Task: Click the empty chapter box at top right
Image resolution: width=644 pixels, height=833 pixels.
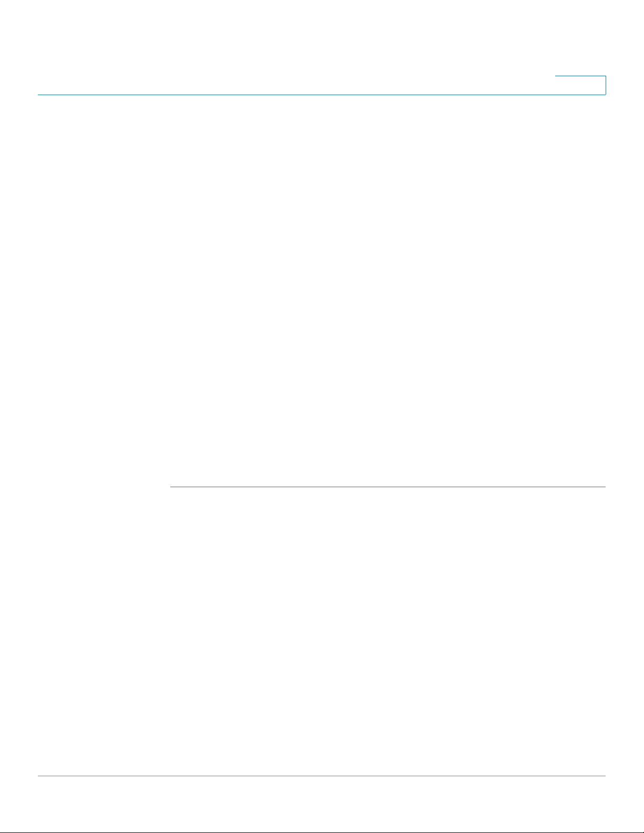Action: click(580, 85)
